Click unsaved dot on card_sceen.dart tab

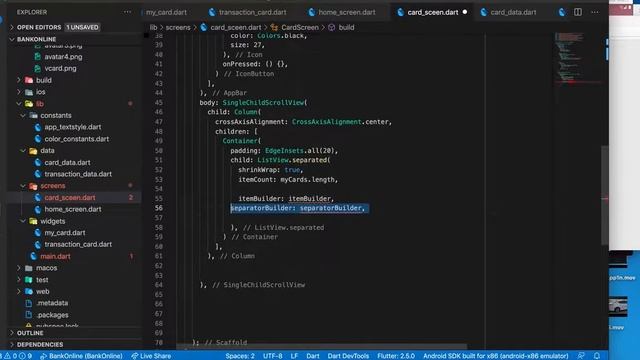[464, 12]
